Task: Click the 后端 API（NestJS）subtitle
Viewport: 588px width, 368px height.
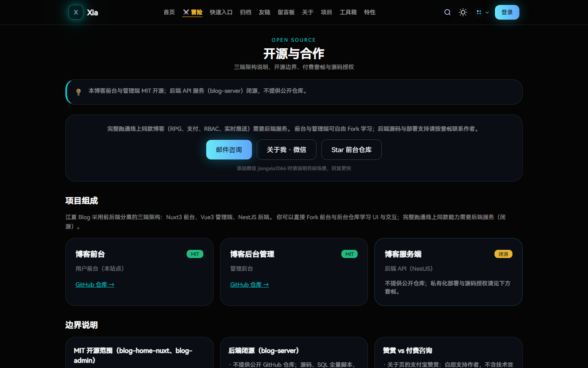Action: coord(409,269)
